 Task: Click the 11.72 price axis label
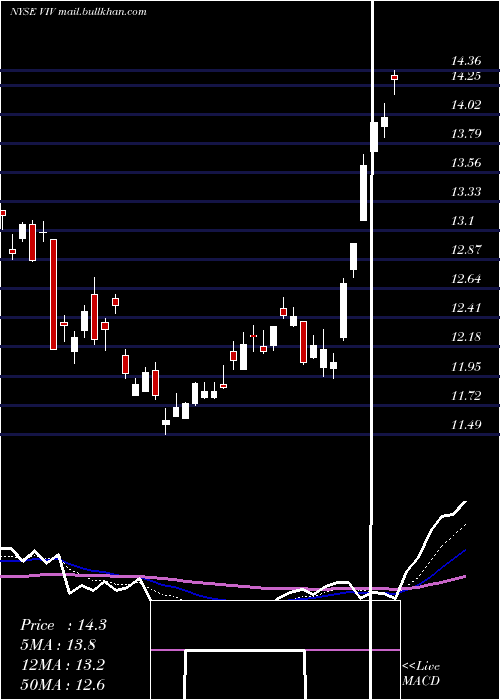(466, 396)
